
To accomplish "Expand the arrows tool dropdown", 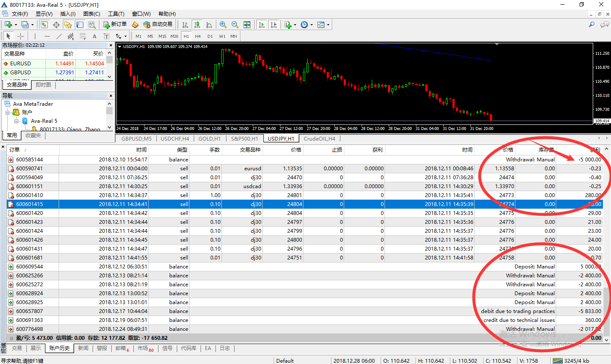I will [x=125, y=36].
